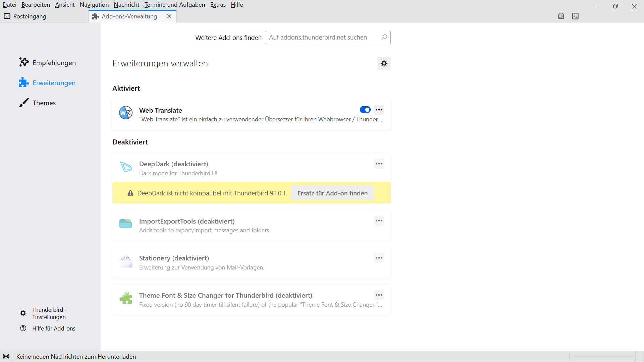Select the Erweiterungen puzzle piece icon

pos(23,82)
